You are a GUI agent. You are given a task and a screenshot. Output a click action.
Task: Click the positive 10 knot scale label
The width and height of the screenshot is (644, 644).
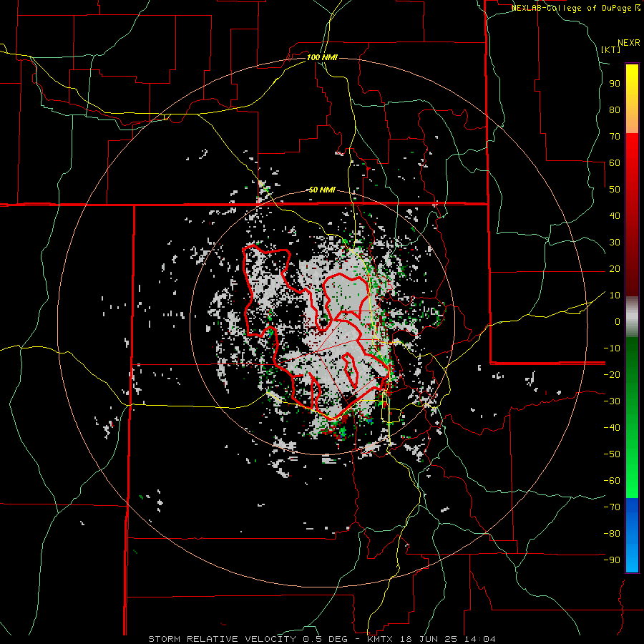tap(615, 296)
